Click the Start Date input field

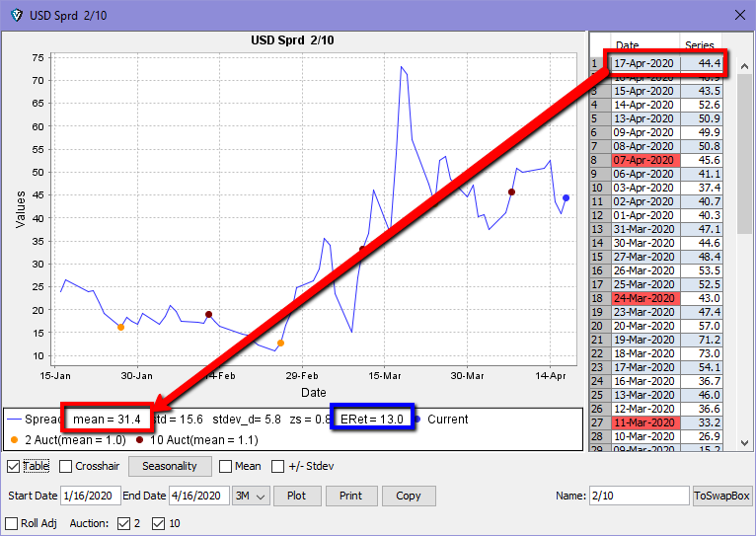pyautogui.click(x=90, y=496)
